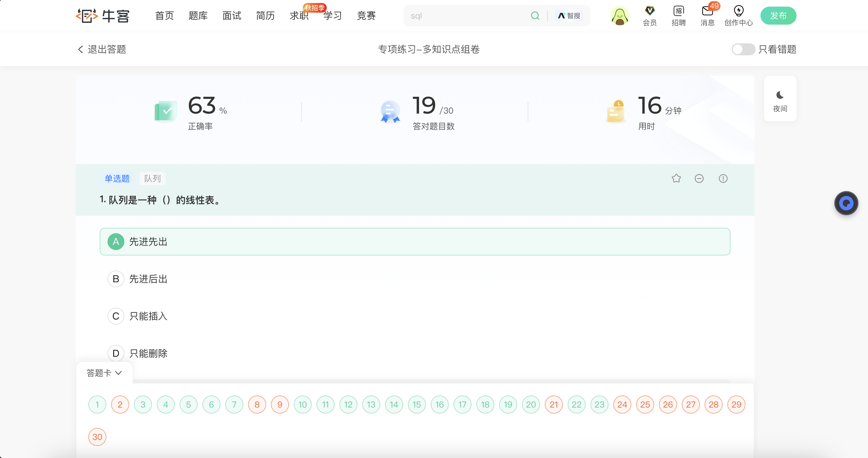868x458 pixels.
Task: Open the 消息 messages icon
Action: 707,16
